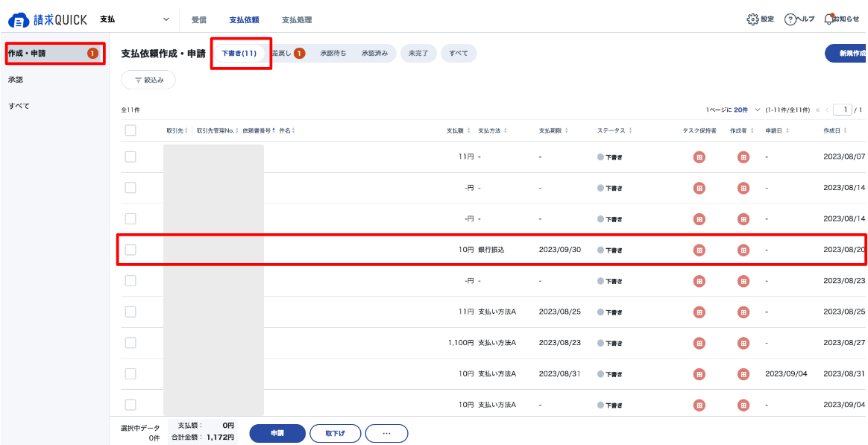
Task: Click the 2023/09/30 payment deadline
Action: [560, 250]
